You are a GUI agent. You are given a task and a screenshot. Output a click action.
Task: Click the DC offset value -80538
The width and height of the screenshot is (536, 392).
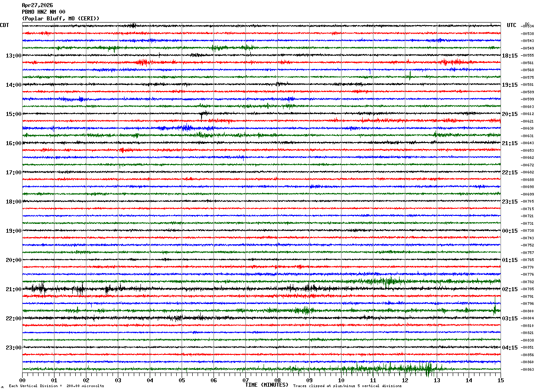tap(527, 34)
